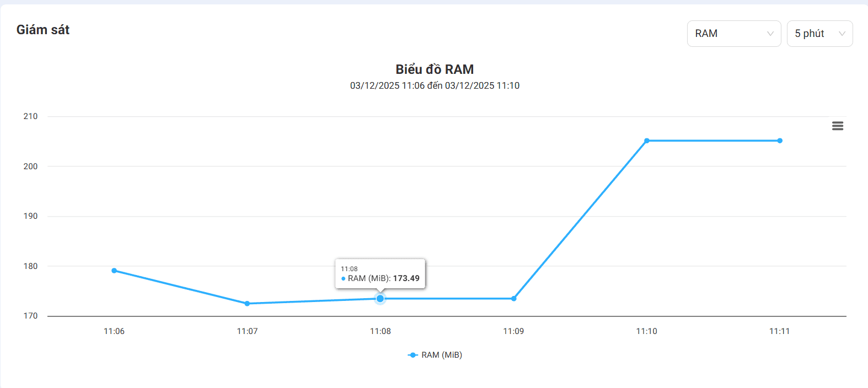Click the 11:10 data point
Image resolution: width=868 pixels, height=388 pixels.
(x=647, y=141)
